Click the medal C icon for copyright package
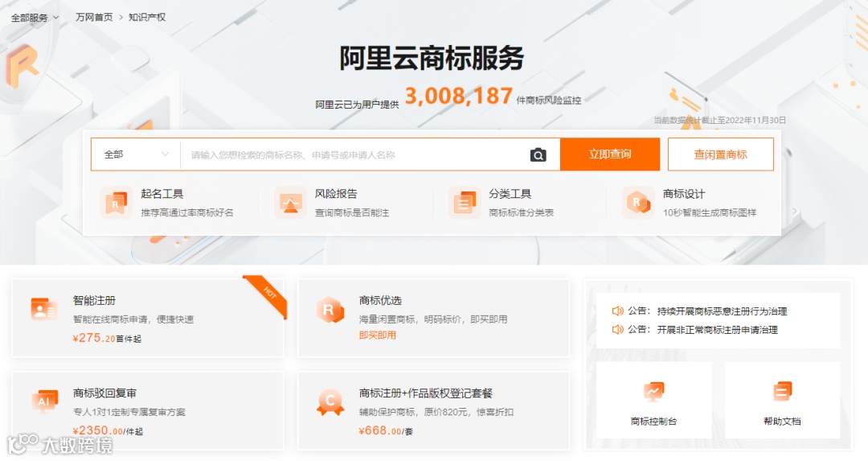This screenshot has width=868, height=461. click(330, 402)
